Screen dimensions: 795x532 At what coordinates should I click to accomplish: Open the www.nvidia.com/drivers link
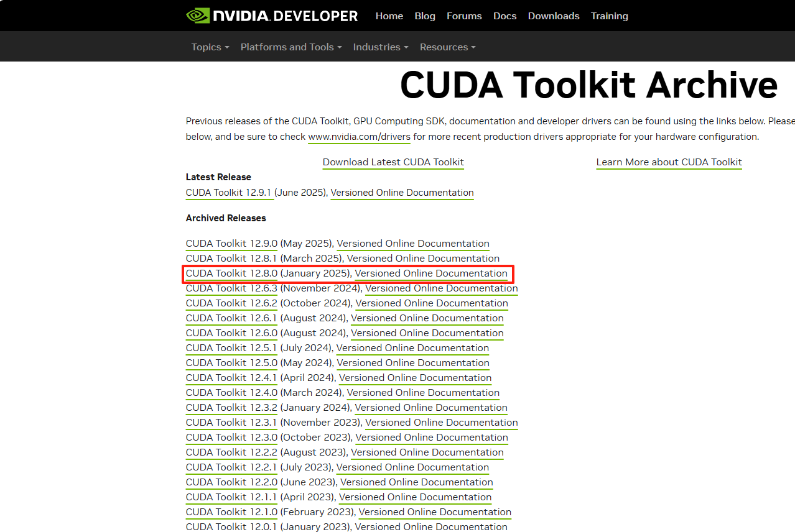(x=360, y=137)
